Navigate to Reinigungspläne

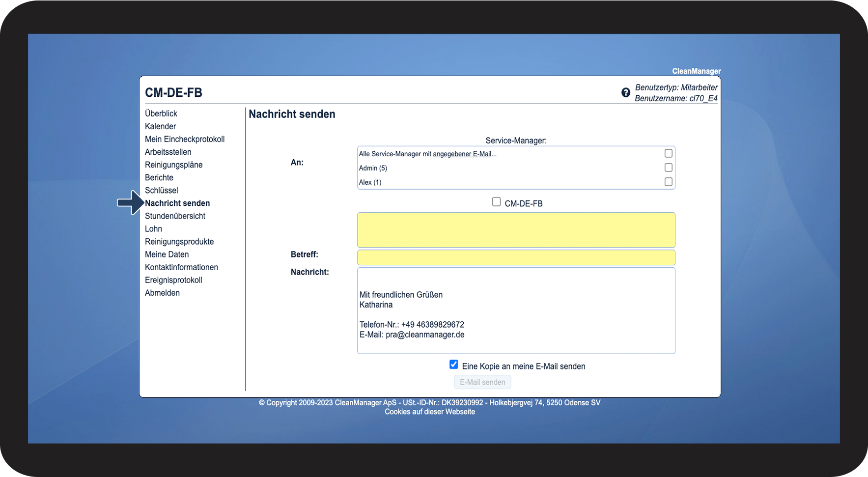point(173,165)
